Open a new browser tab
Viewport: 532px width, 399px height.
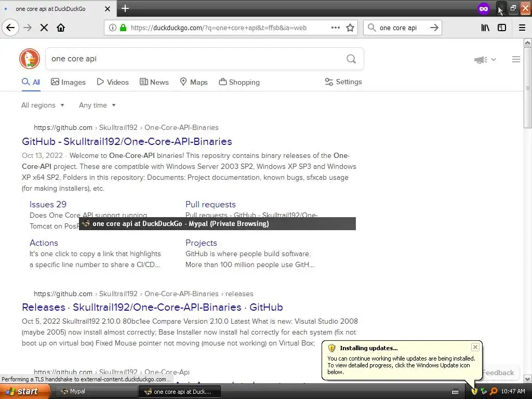click(125, 8)
